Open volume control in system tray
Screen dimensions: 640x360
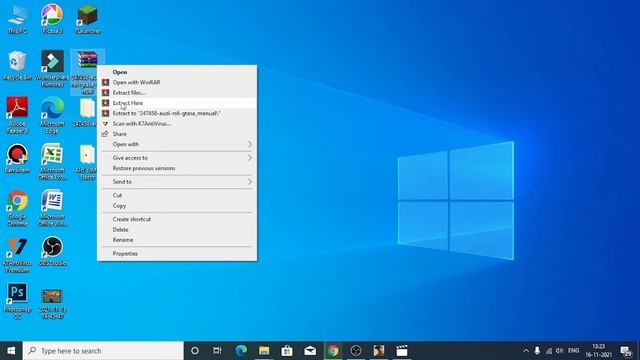560,351
